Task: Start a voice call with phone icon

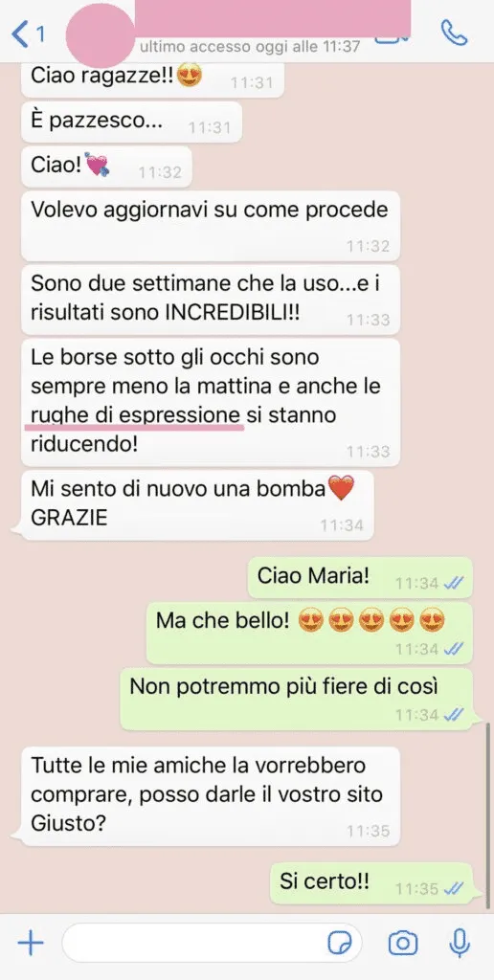Action: tap(454, 33)
